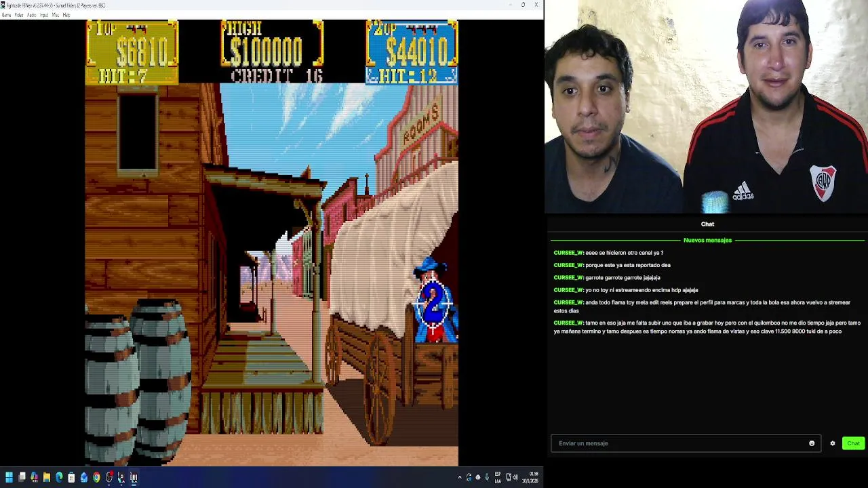Open the Video menu
This screenshot has width=868, height=488.
[19, 15]
